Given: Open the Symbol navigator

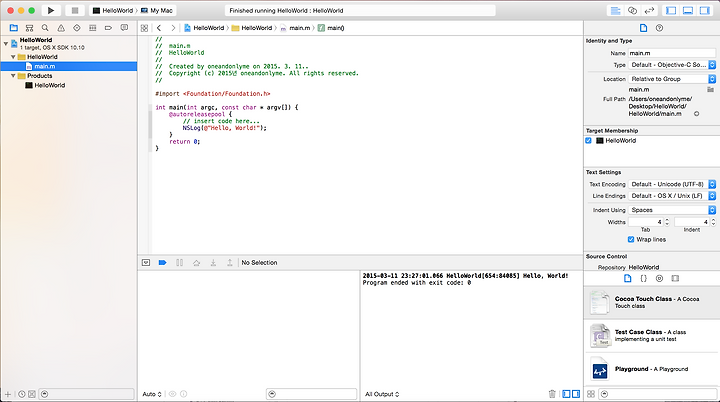Looking at the screenshot, I should [29, 28].
